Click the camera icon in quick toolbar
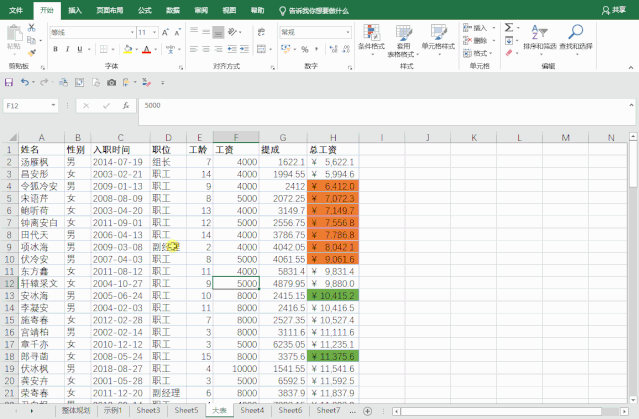639x419 pixels. pos(111,83)
